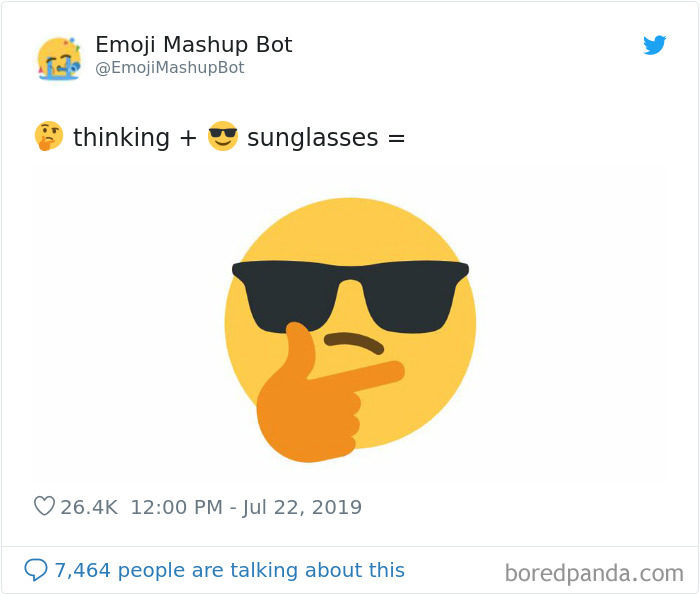The height and width of the screenshot is (595, 700).
Task: Open the @EmojiMashupBot handle link
Action: pyautogui.click(x=169, y=68)
